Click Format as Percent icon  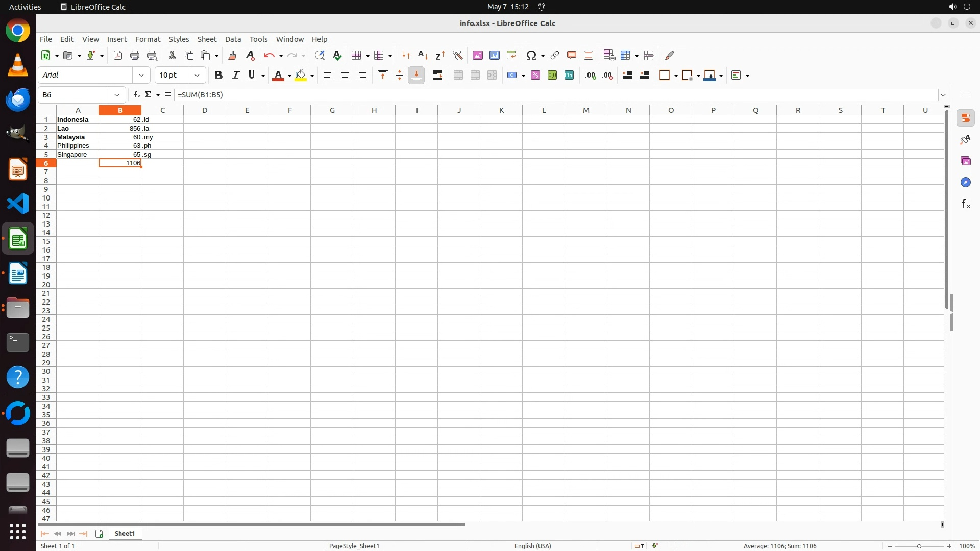[x=535, y=76]
